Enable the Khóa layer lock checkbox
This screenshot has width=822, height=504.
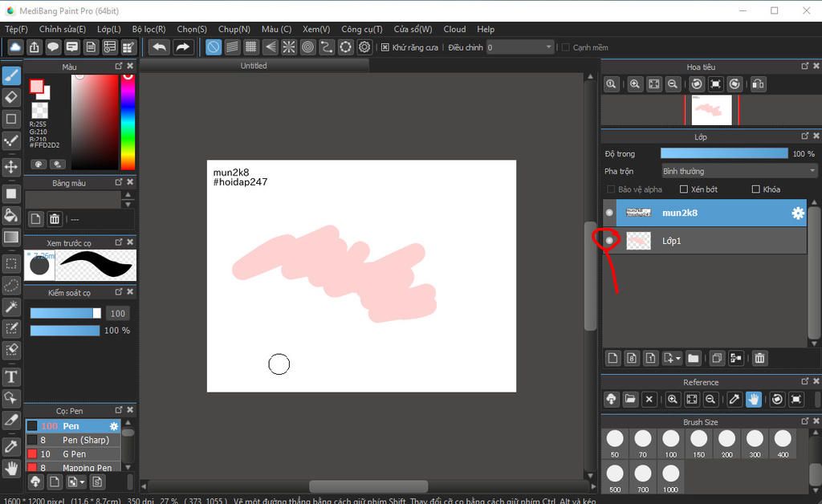tap(755, 189)
